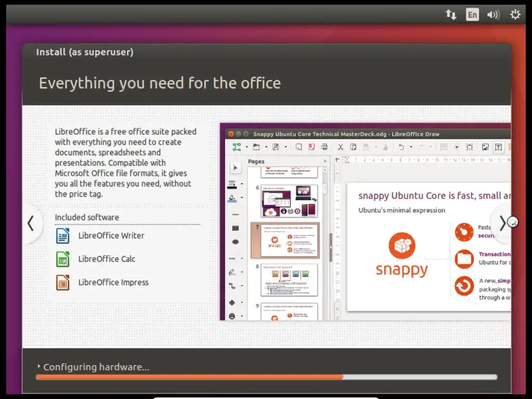The height and width of the screenshot is (399, 532).
Task: Select page 8 thumbnail in Draw Pages panel
Action: (289, 280)
